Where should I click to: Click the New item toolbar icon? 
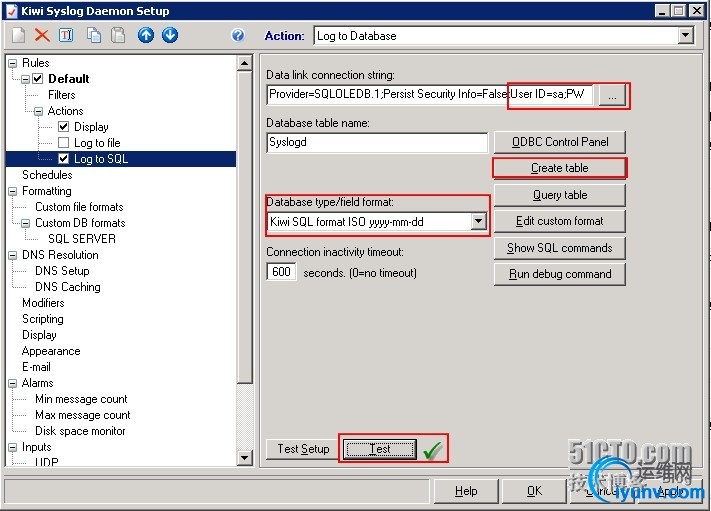[x=19, y=35]
